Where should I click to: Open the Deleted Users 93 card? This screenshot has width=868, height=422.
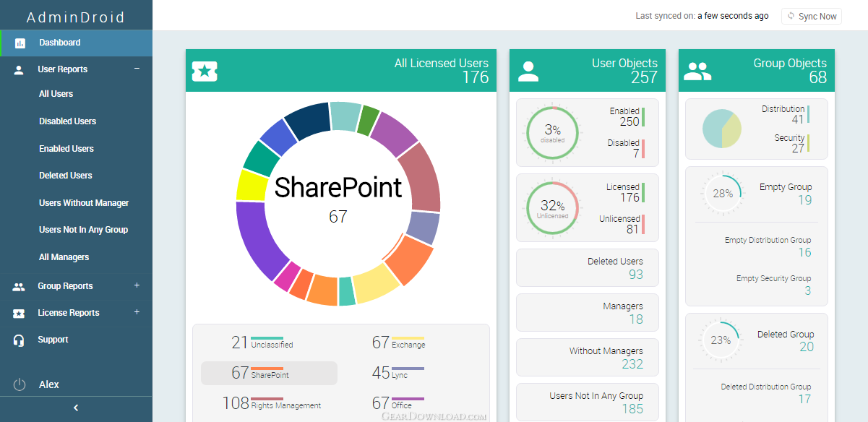click(588, 268)
